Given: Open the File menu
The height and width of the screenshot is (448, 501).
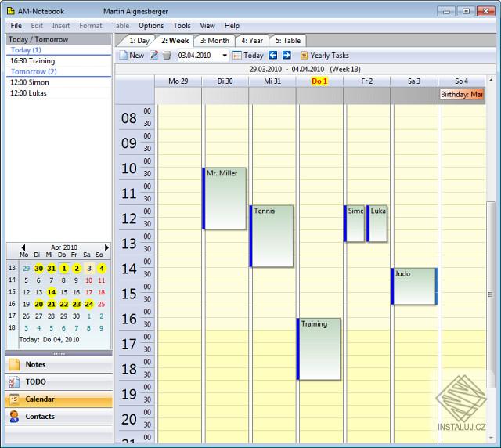Looking at the screenshot, I should coord(16,26).
